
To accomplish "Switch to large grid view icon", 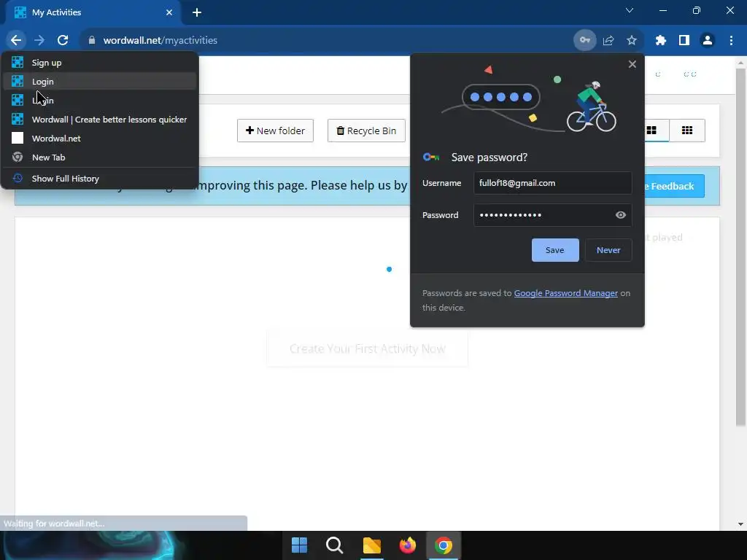I will pyautogui.click(x=651, y=131).
